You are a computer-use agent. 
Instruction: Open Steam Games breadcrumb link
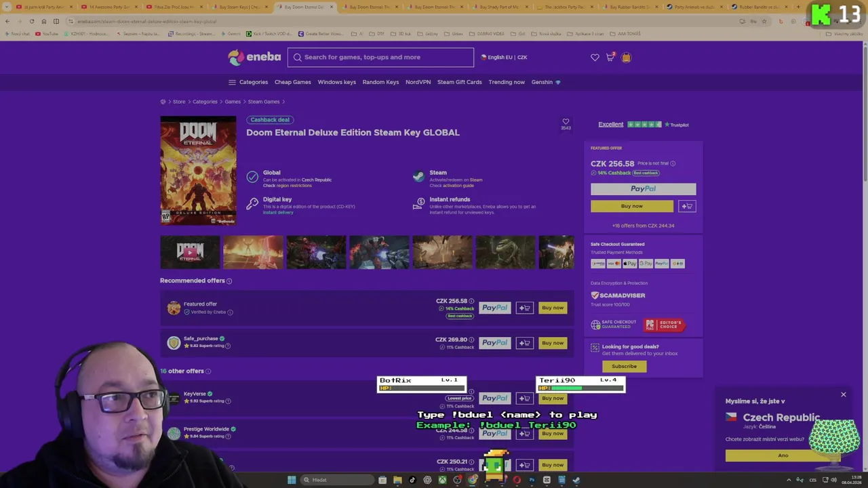pos(264,102)
